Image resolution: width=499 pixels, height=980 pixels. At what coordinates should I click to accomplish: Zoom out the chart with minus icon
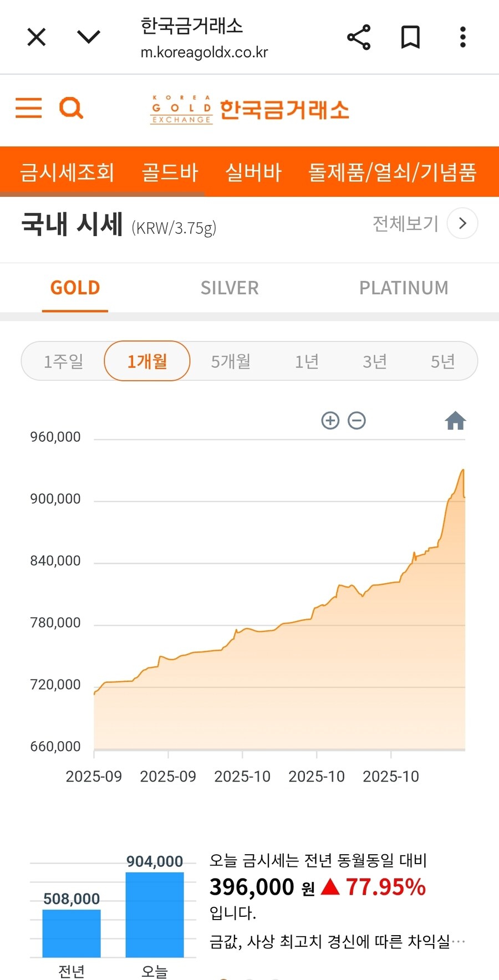(x=357, y=421)
